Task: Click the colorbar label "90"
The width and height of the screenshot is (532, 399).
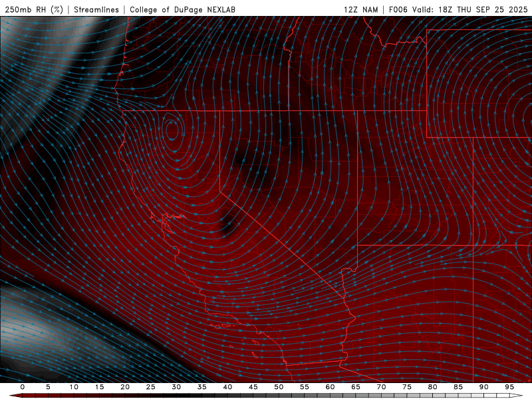Action: 483,387
